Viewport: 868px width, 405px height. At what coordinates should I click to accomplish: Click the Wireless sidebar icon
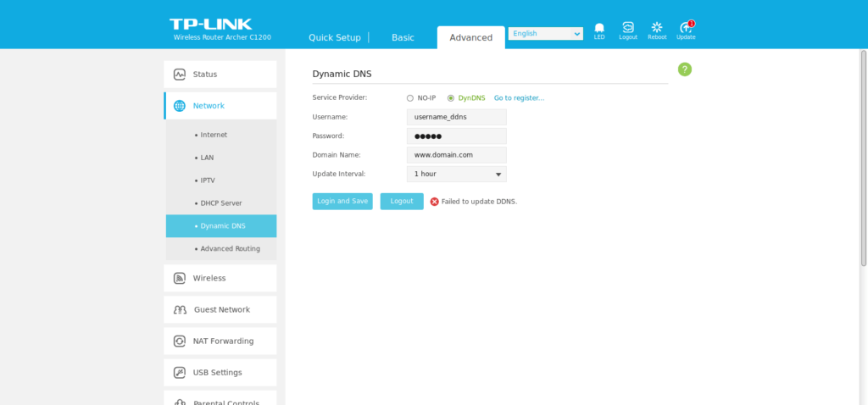(x=180, y=278)
